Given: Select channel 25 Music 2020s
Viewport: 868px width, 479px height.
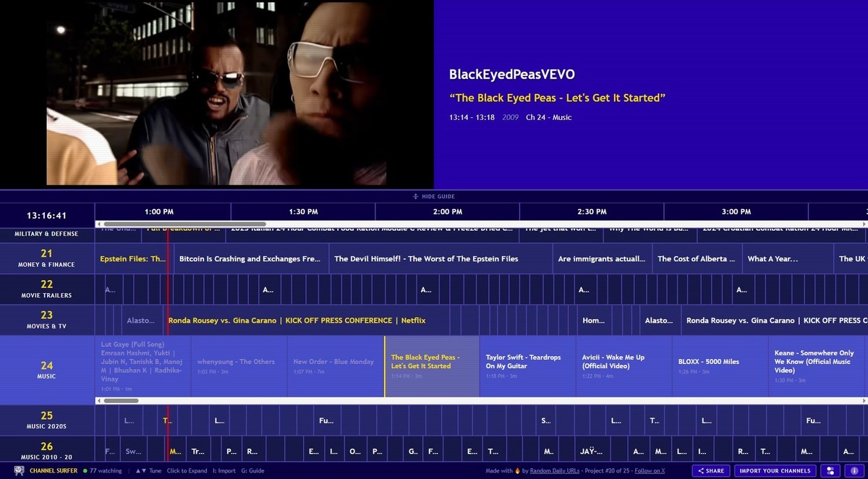Looking at the screenshot, I should [47, 420].
